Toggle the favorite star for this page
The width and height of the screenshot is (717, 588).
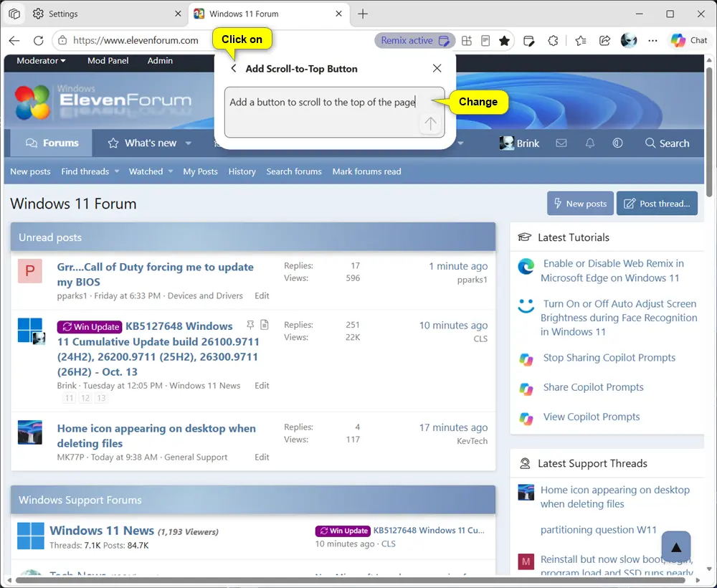pos(504,41)
